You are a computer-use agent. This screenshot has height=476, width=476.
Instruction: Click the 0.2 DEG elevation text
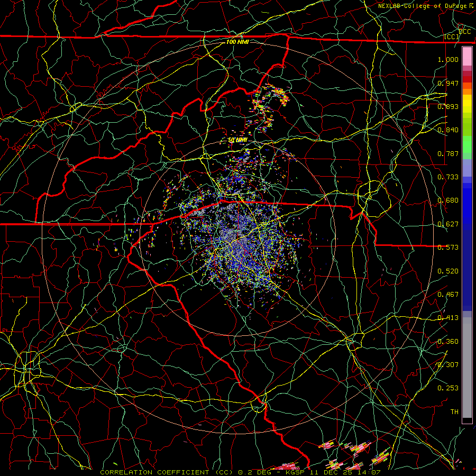coord(254,472)
